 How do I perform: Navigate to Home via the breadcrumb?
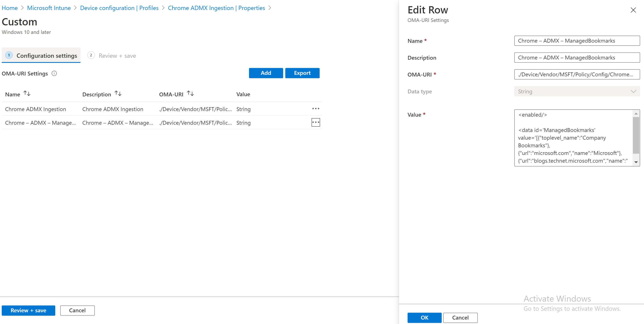tap(10, 8)
